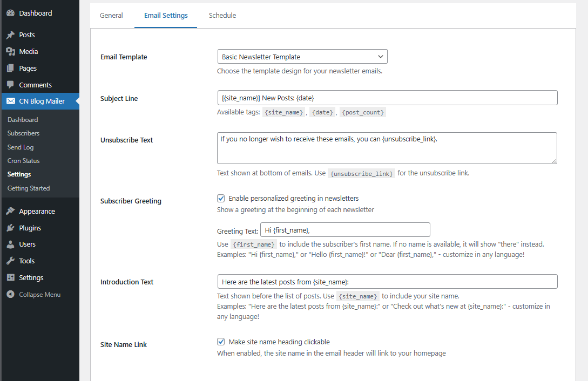Screen dimensions: 588x381
Task: Open Comments using the speech bubble icon
Action: [11, 85]
